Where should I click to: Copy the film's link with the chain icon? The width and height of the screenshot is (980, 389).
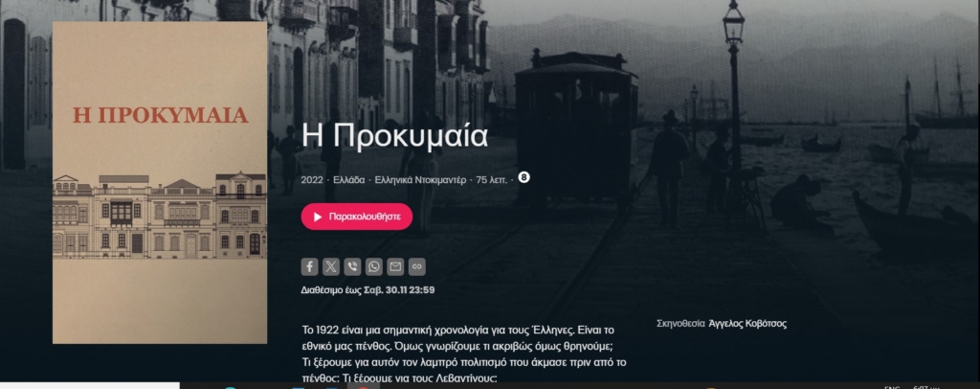tap(417, 267)
